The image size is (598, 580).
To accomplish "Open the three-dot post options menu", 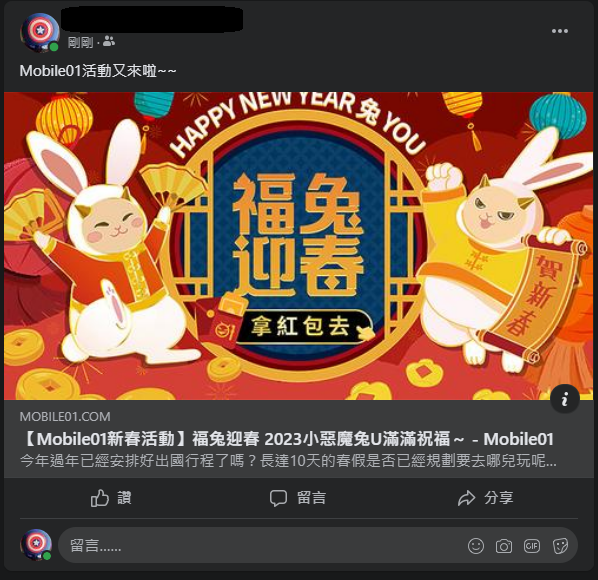I will (x=559, y=31).
